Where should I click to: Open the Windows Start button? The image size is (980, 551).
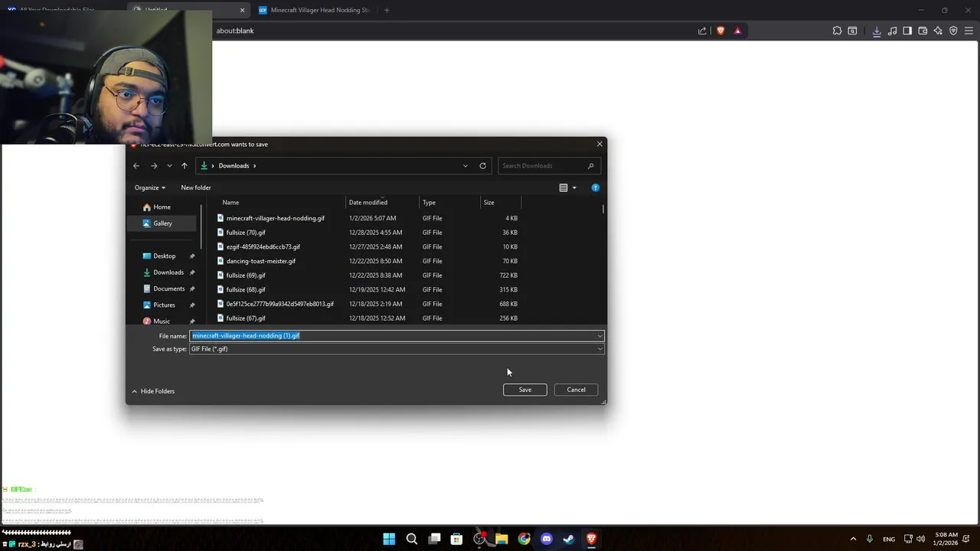tap(389, 539)
